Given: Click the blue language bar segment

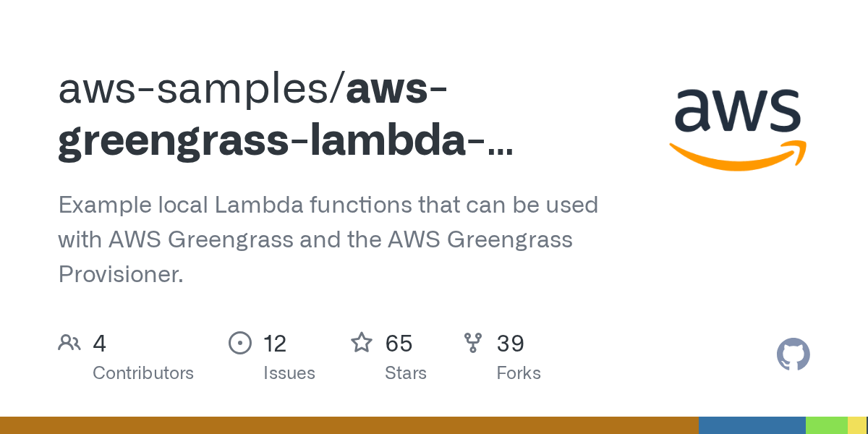Looking at the screenshot, I should 752,425.
